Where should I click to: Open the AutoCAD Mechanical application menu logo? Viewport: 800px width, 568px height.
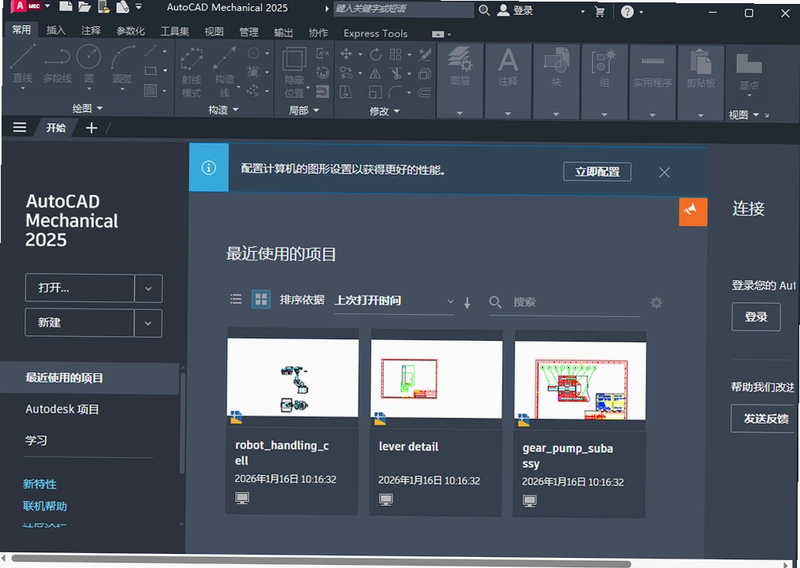26,6
